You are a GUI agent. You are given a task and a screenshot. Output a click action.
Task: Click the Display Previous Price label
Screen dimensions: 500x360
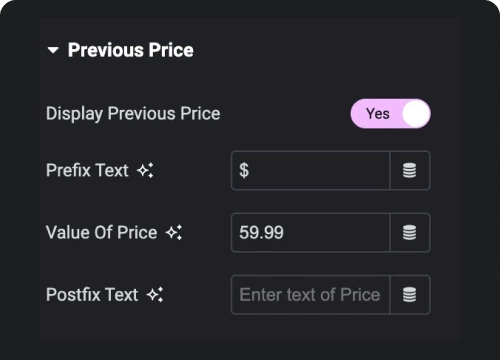click(x=133, y=114)
